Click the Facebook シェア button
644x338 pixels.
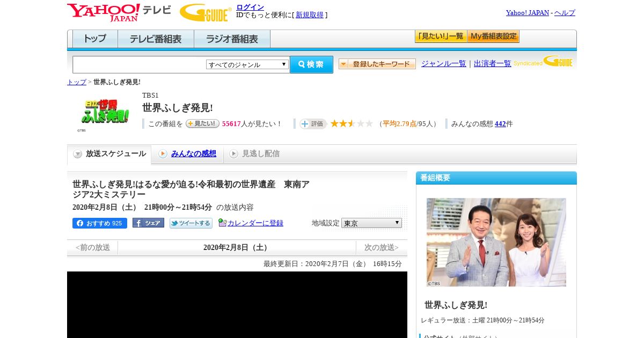[148, 223]
